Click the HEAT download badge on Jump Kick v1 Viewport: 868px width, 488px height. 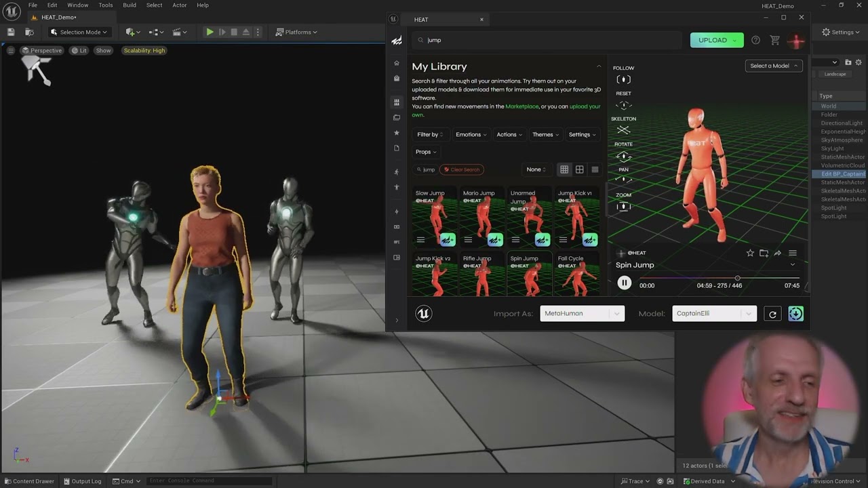(590, 239)
